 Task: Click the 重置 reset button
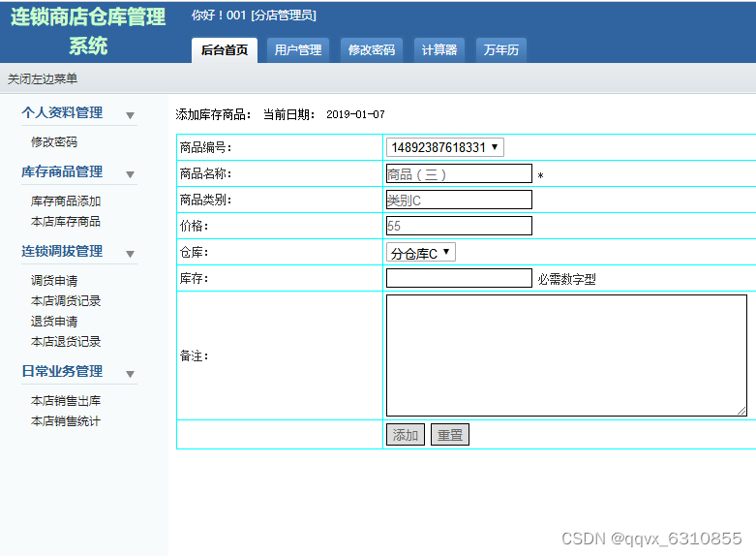click(449, 435)
